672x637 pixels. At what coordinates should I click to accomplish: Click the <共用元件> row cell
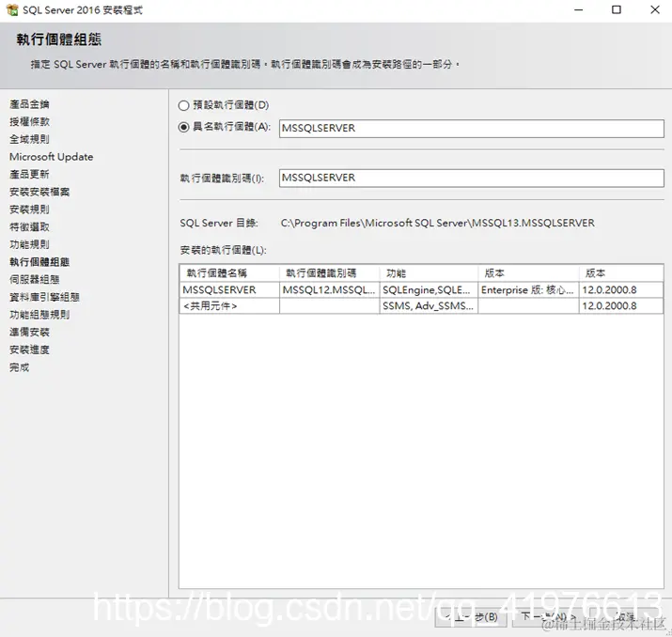(229, 306)
